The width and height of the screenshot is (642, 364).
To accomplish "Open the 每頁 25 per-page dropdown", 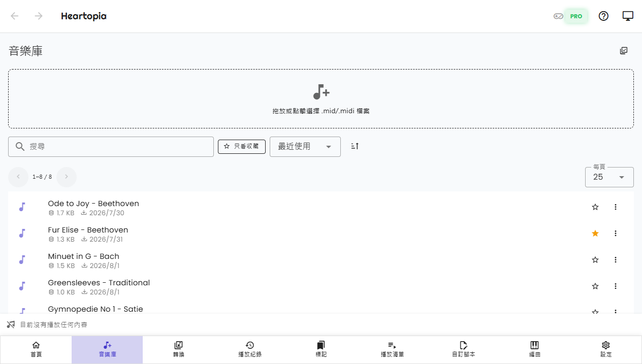I will [x=609, y=177].
